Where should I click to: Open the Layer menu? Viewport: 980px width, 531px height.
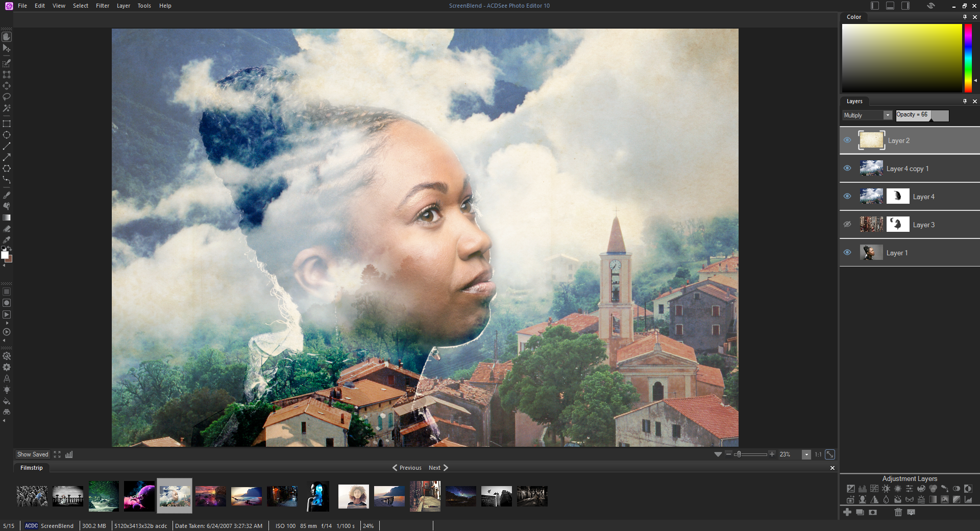click(123, 6)
